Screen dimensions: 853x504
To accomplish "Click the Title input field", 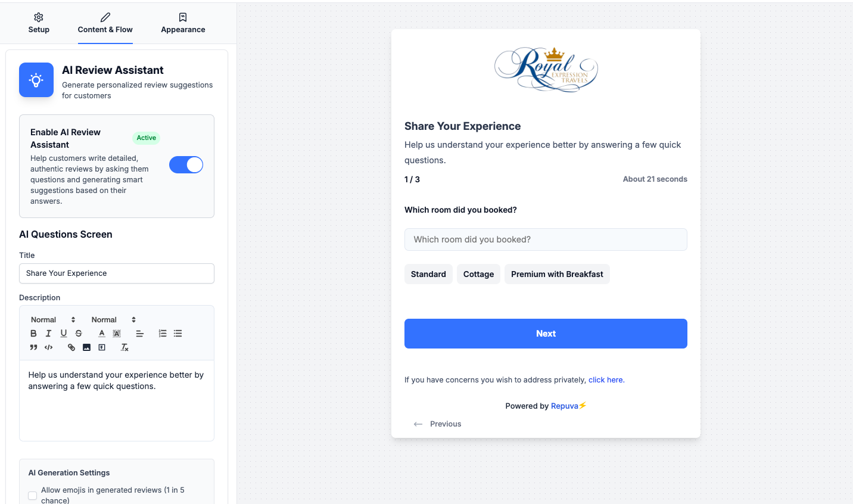I will (117, 273).
